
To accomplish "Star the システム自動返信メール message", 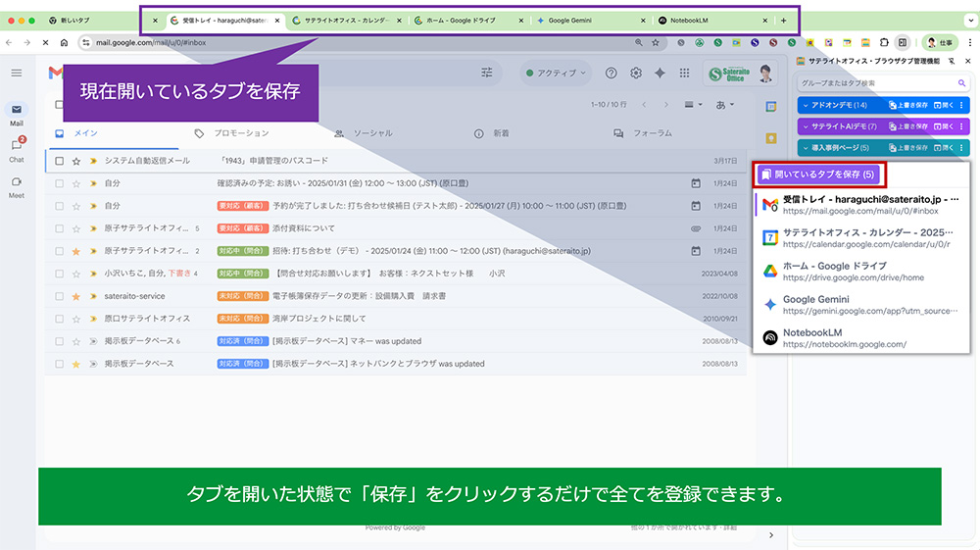I will coord(75,161).
